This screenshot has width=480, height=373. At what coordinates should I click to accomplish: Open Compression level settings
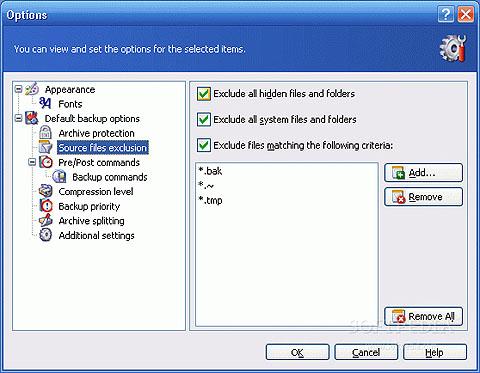(96, 192)
